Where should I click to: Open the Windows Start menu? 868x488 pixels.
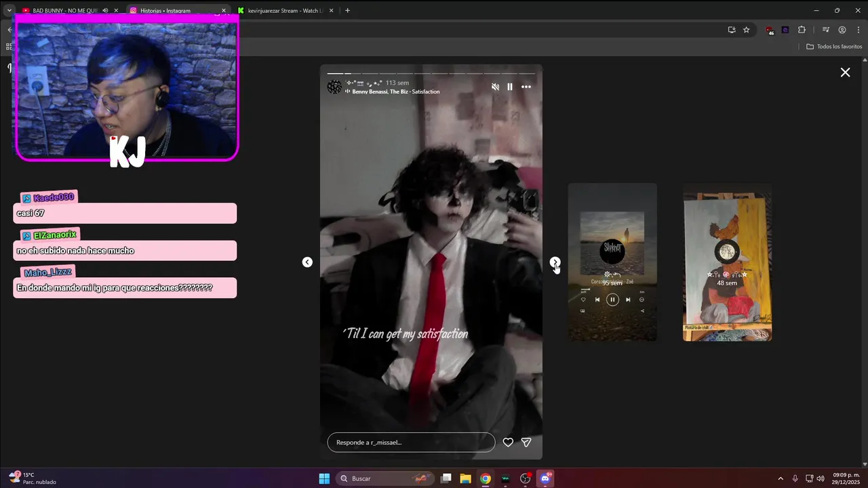324,479
